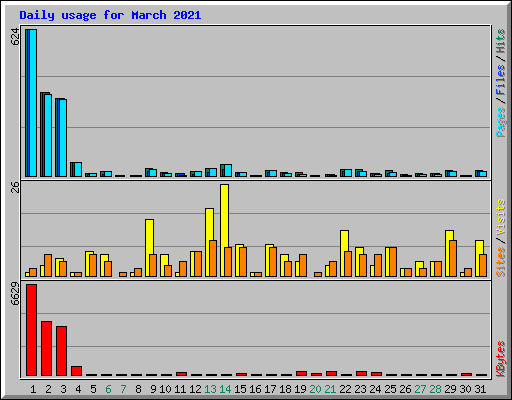Click day 25 on the x-axis
The width and height of the screenshot is (512, 400).
390,389
